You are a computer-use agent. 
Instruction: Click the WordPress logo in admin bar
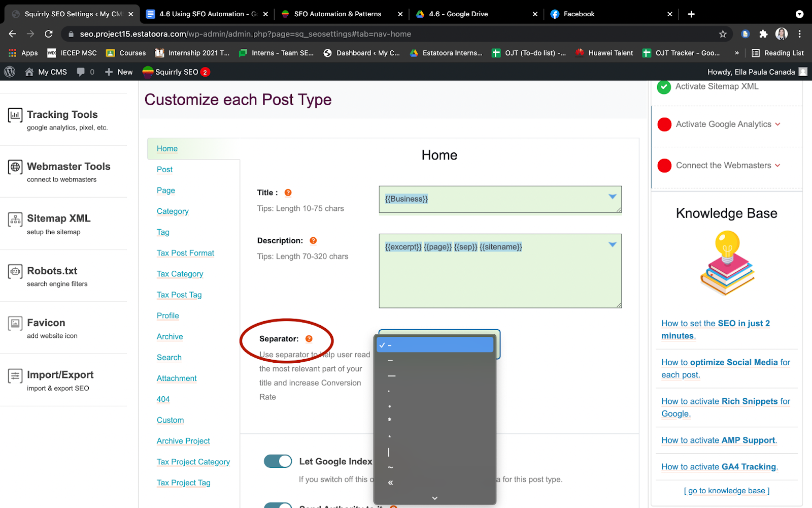click(x=10, y=72)
